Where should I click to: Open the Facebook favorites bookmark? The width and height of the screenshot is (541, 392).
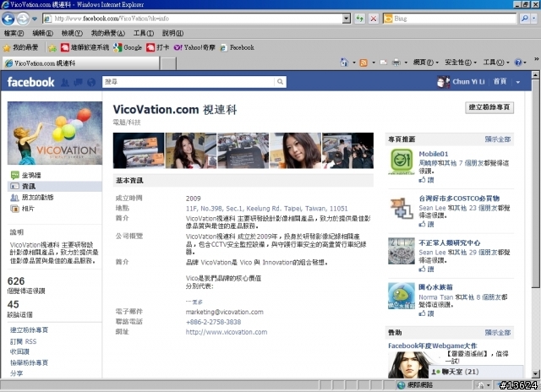click(238, 47)
